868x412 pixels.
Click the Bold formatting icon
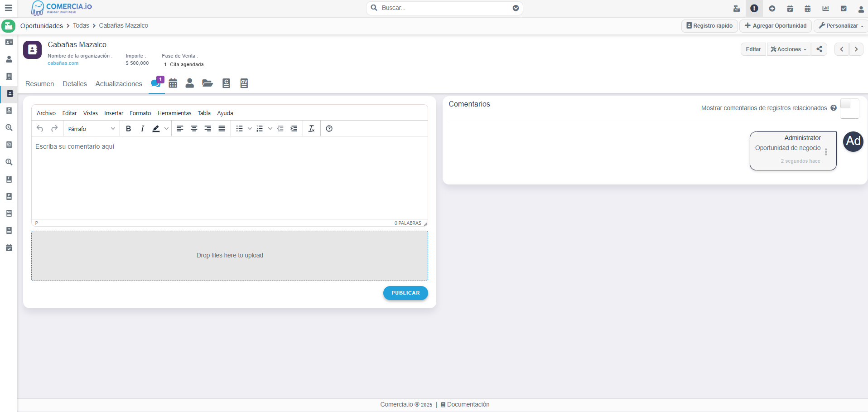(x=129, y=129)
